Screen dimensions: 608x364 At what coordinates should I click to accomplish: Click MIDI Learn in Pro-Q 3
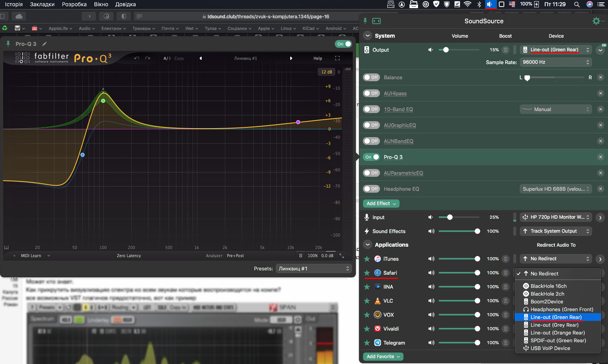pyautogui.click(x=31, y=256)
